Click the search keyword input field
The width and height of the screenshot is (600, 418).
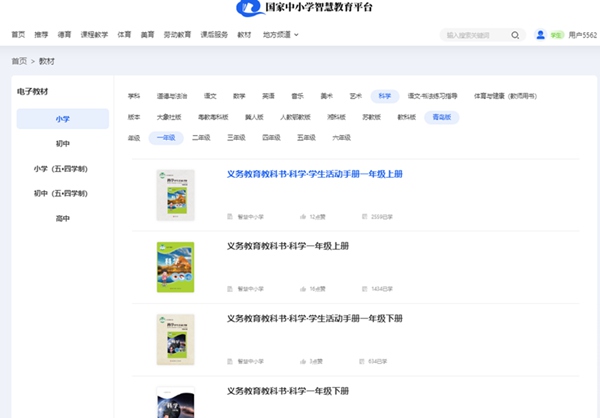pos(474,35)
